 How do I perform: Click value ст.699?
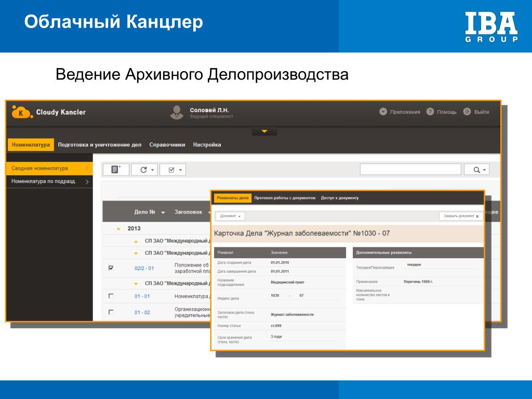tap(276, 326)
